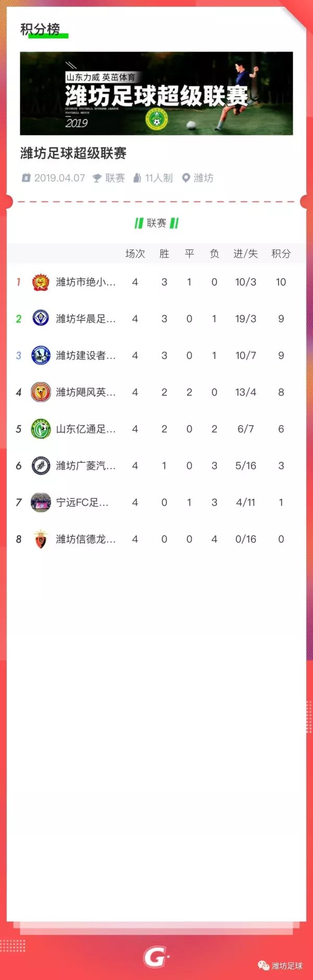Tap the 山东亿通足 green team crest
The image size is (313, 980).
[x=41, y=429]
